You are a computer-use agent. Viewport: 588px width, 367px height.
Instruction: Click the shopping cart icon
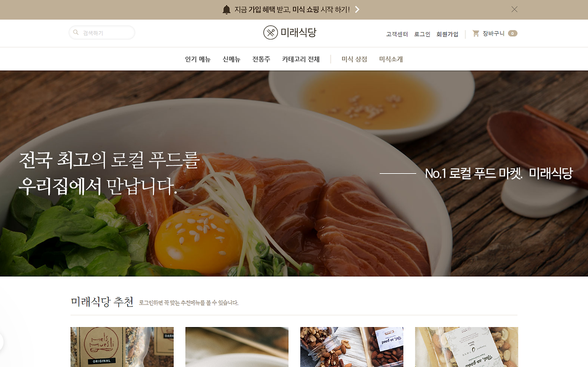[476, 33]
